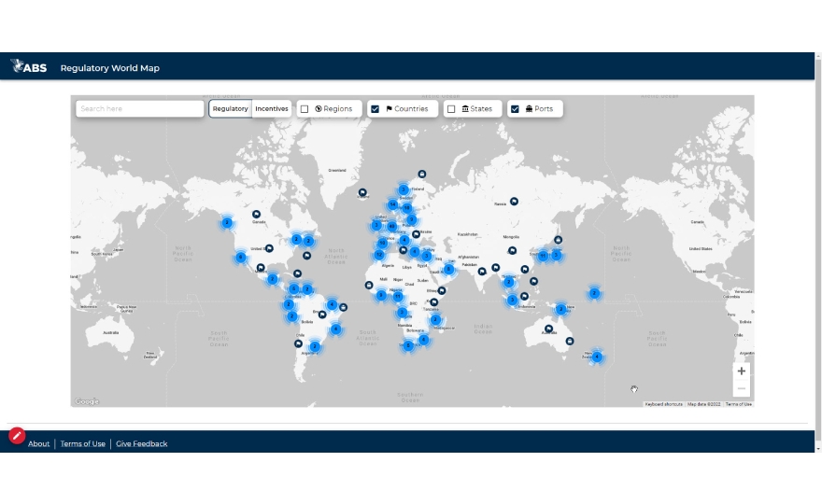
Task: Enable the States checkbox
Action: 451,109
